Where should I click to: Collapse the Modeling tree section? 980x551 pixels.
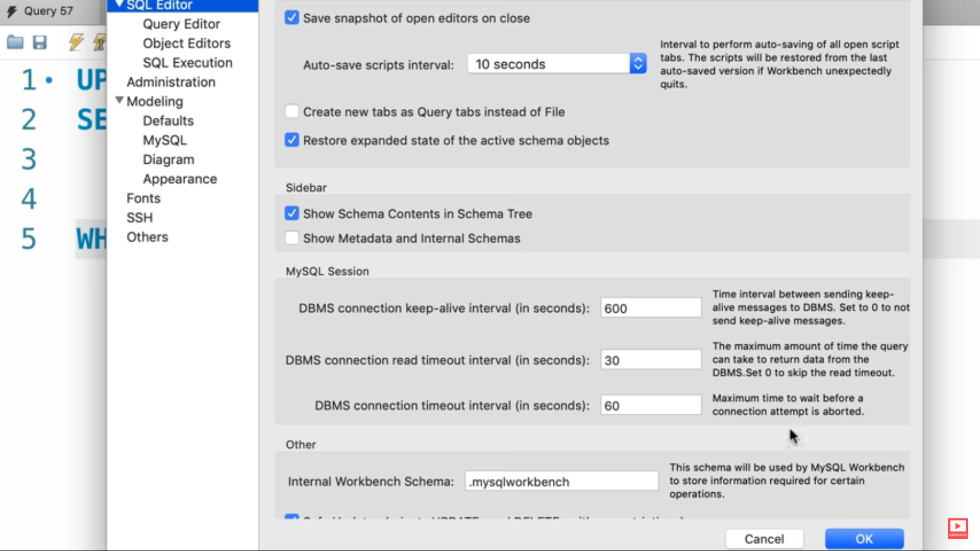point(119,101)
